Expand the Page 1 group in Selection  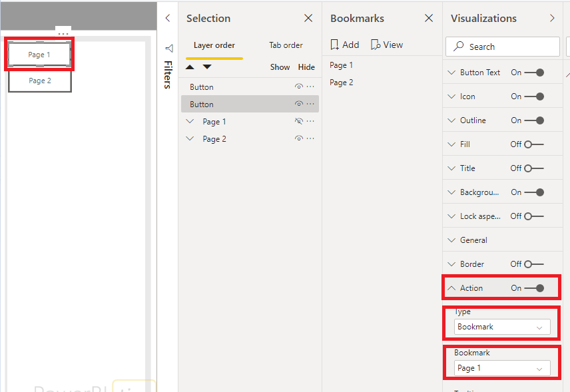click(x=190, y=122)
